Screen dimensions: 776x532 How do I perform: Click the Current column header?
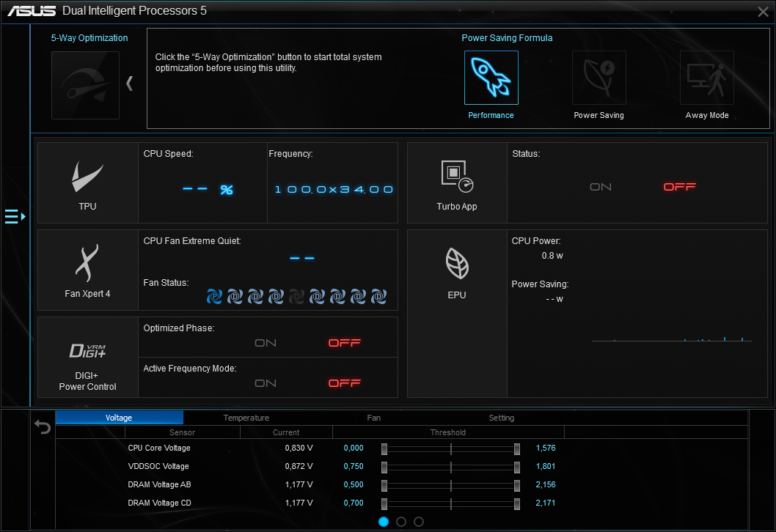[x=286, y=432]
